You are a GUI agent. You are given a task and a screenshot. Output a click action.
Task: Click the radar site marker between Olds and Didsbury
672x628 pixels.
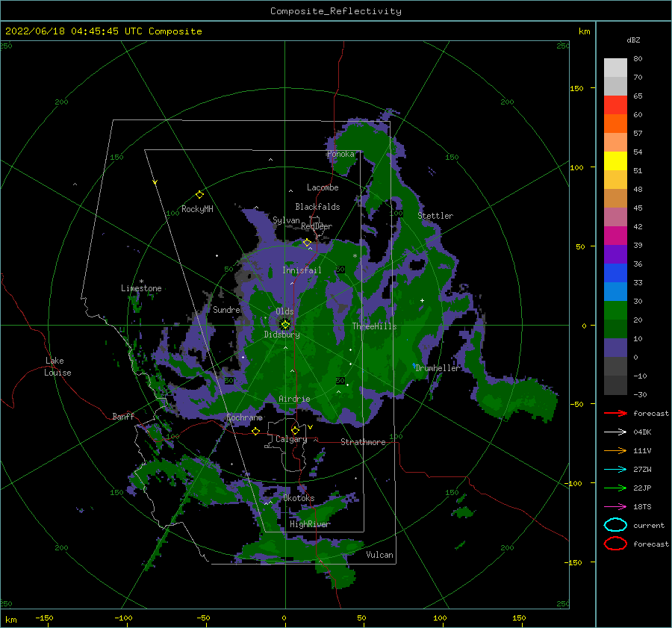tap(285, 325)
